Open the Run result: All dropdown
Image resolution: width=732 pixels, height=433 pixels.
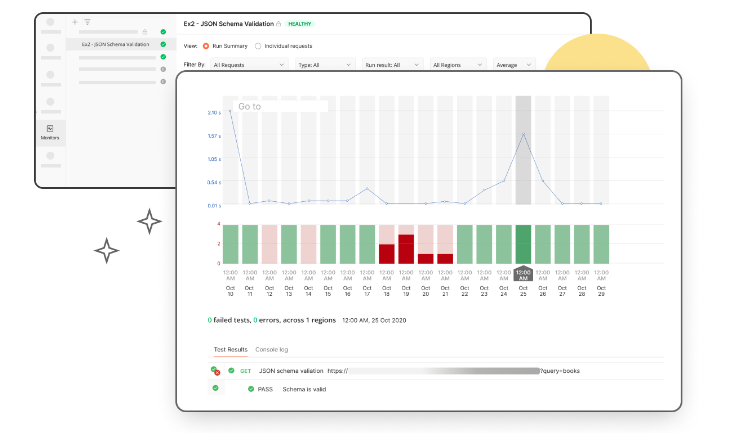pos(392,65)
